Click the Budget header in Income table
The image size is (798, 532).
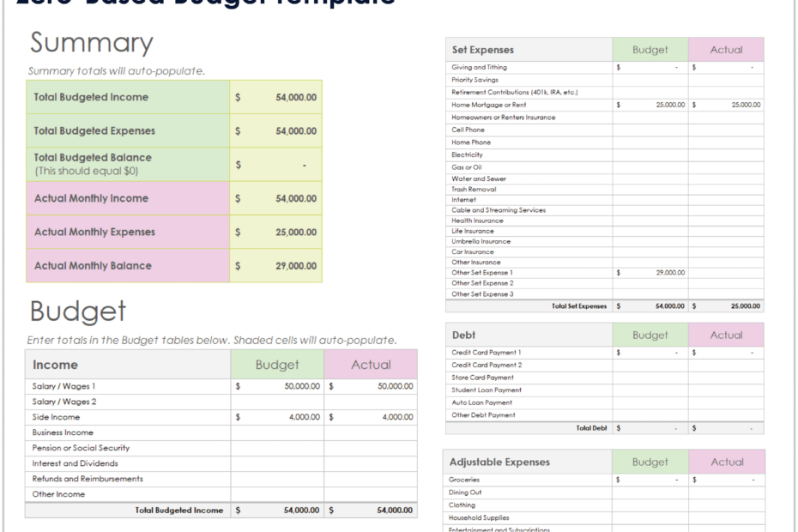277,365
